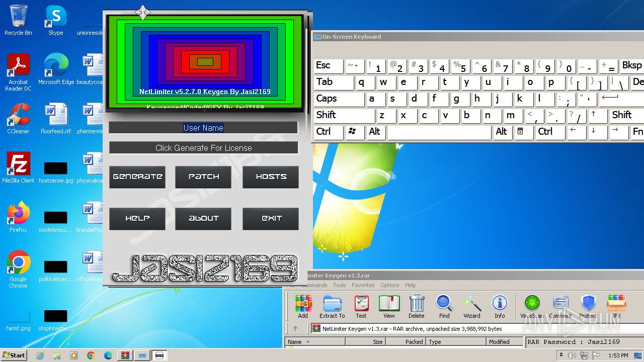
Task: Click volume icon in system tray
Action: click(571, 355)
